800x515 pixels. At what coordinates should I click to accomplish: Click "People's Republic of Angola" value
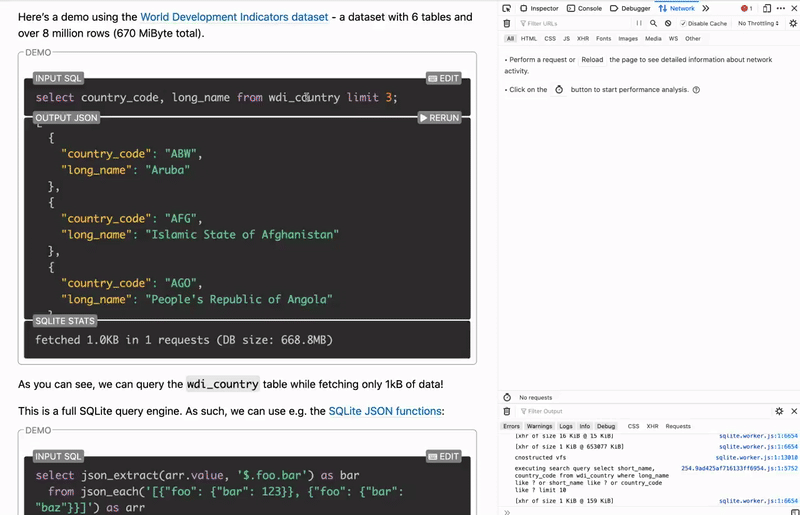click(x=239, y=300)
